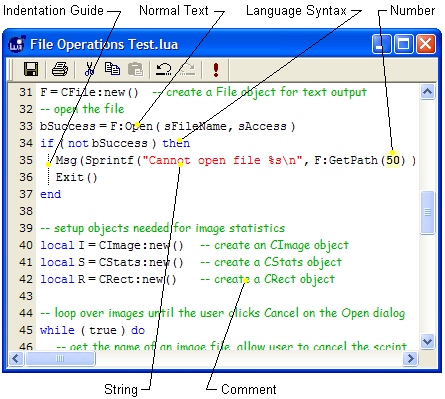Image resolution: width=445 pixels, height=399 pixels.
Task: Click the horizontal scrollbar right arrow
Action: 410,359
